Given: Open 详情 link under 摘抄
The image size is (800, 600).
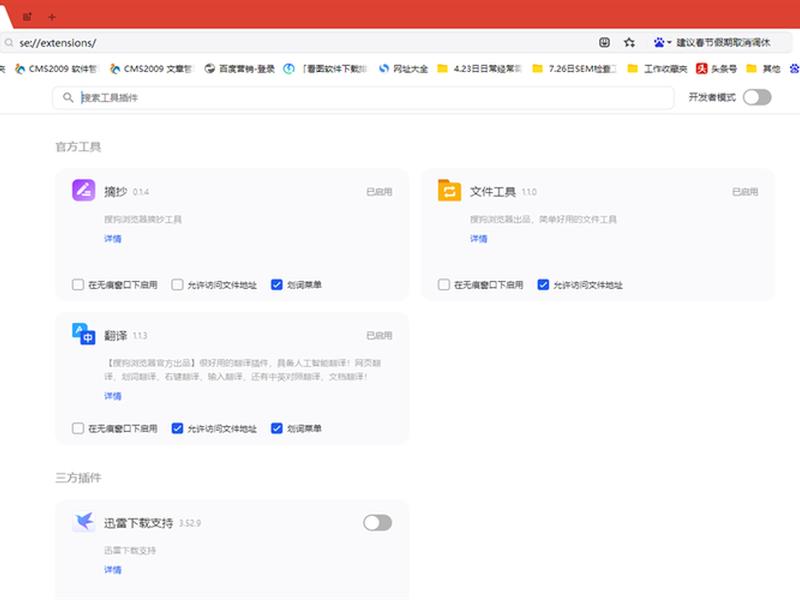Looking at the screenshot, I should coord(113,239).
